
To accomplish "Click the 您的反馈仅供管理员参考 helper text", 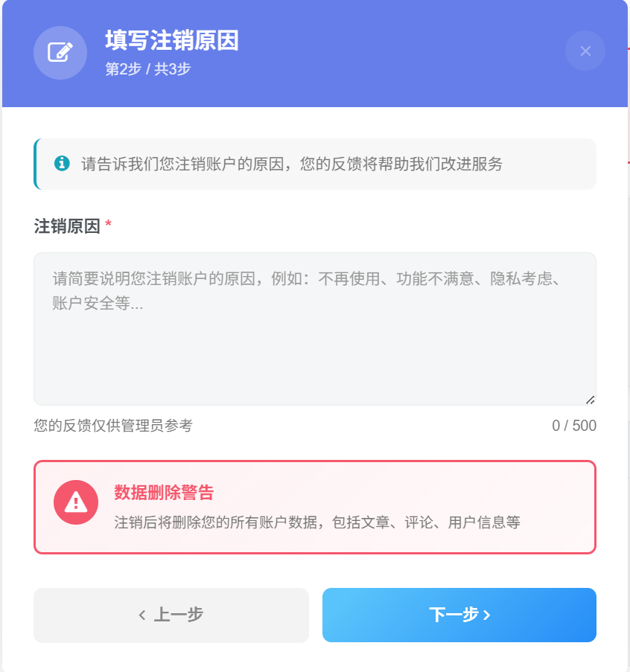I will [x=113, y=426].
